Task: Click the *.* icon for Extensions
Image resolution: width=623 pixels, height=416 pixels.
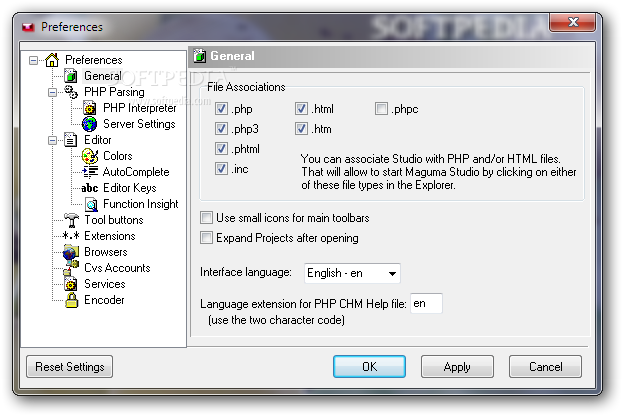Action: coord(71,236)
